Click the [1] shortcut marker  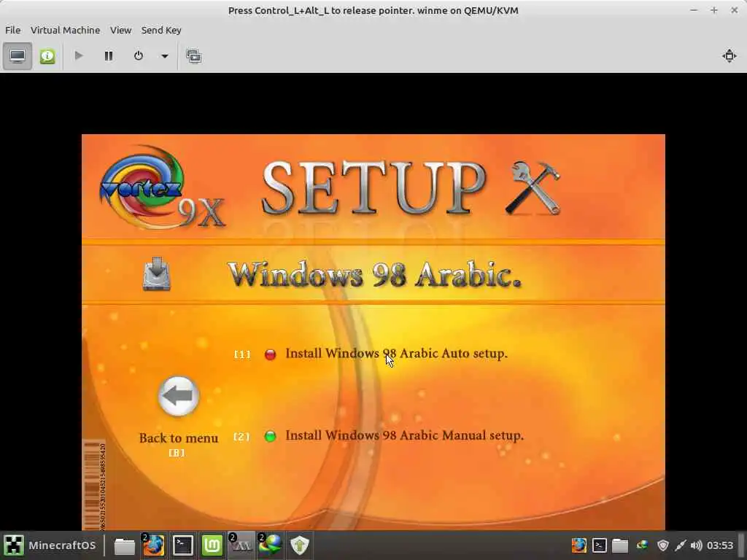pyautogui.click(x=242, y=354)
